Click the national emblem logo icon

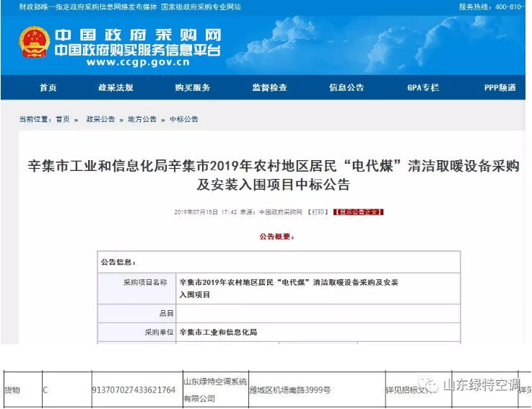click(34, 42)
